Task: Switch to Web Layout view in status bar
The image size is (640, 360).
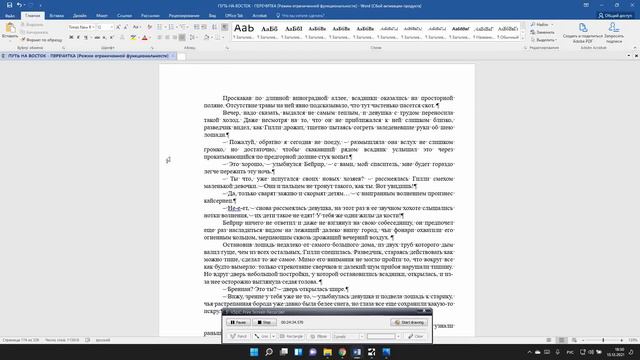Action: point(574,340)
